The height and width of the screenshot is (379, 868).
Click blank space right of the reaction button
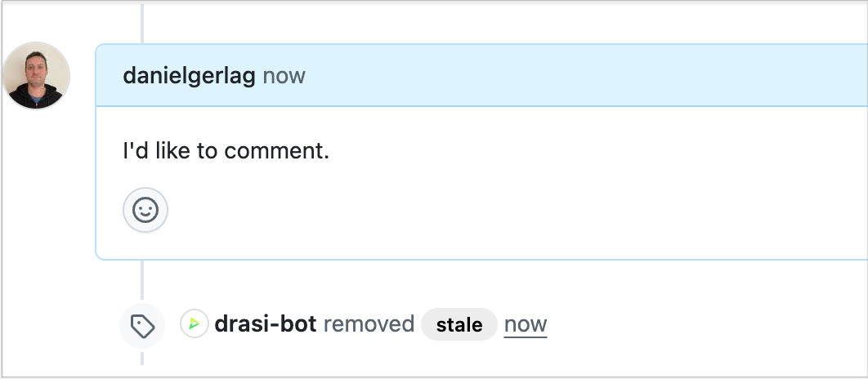(490, 211)
